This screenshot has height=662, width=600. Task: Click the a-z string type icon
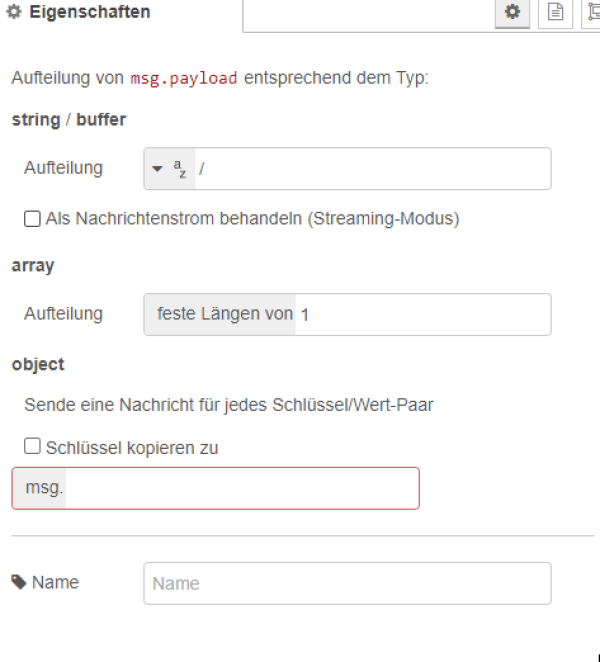(x=181, y=170)
